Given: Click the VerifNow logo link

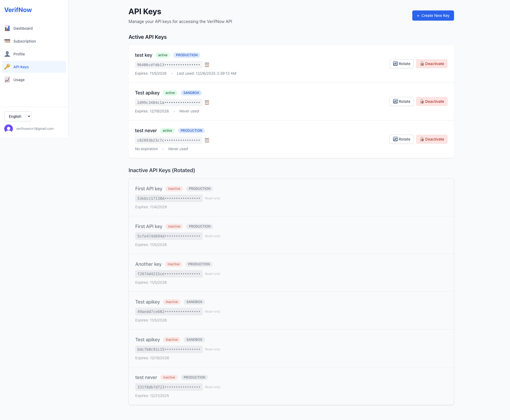Looking at the screenshot, I should [x=18, y=10].
